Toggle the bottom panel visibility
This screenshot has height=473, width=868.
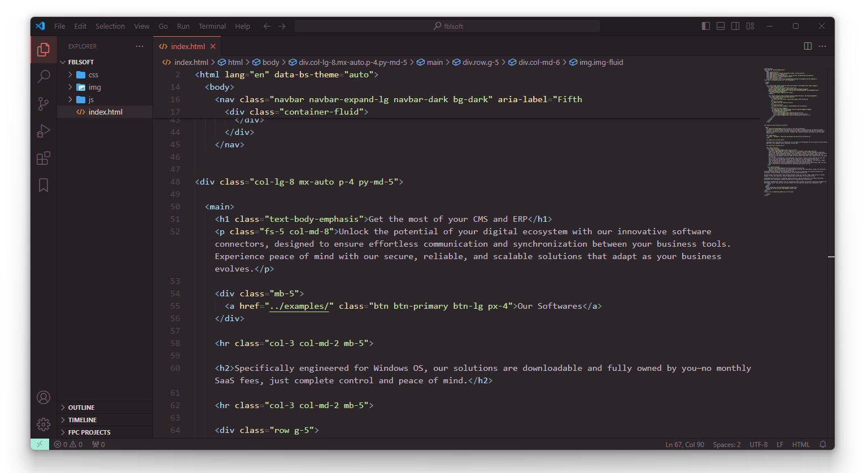[x=720, y=26]
